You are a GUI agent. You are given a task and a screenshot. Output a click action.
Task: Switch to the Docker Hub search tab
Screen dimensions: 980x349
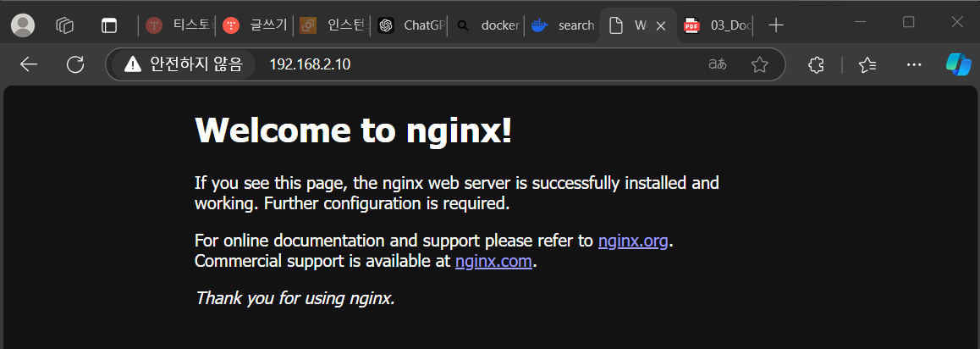(563, 25)
